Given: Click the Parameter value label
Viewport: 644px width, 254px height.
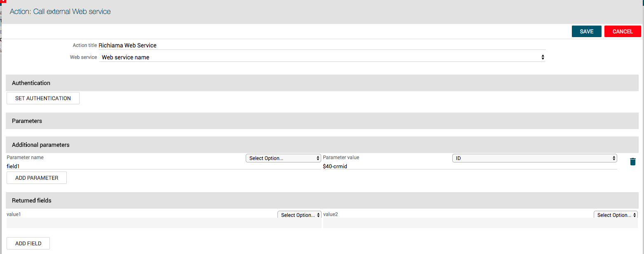Looking at the screenshot, I should coord(341,158).
